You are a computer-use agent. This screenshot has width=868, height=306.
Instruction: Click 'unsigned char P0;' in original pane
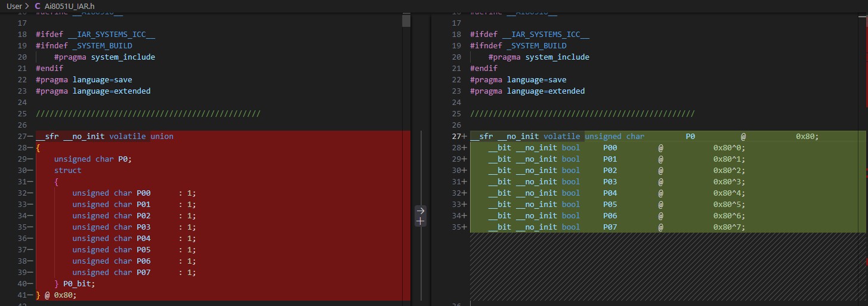(x=92, y=159)
